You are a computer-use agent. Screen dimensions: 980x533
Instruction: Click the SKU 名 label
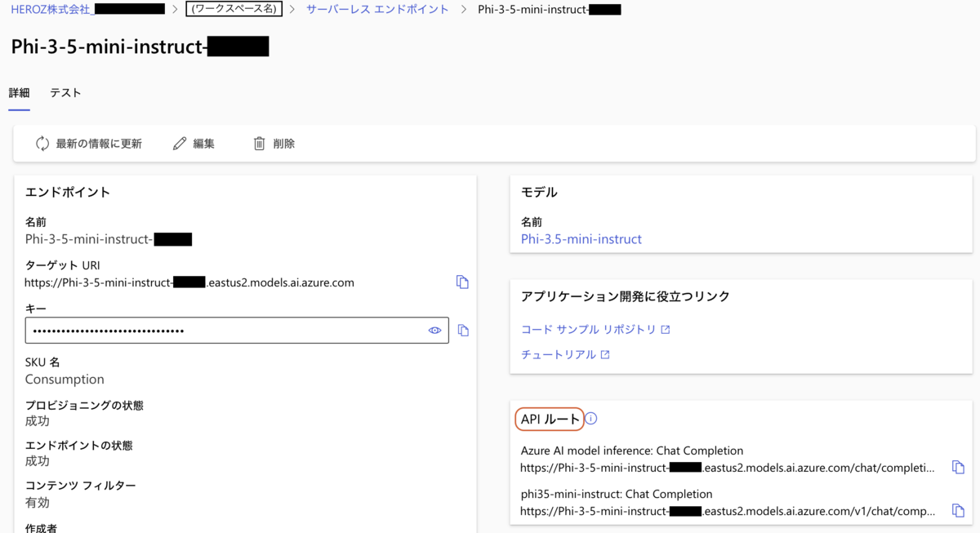tap(42, 362)
